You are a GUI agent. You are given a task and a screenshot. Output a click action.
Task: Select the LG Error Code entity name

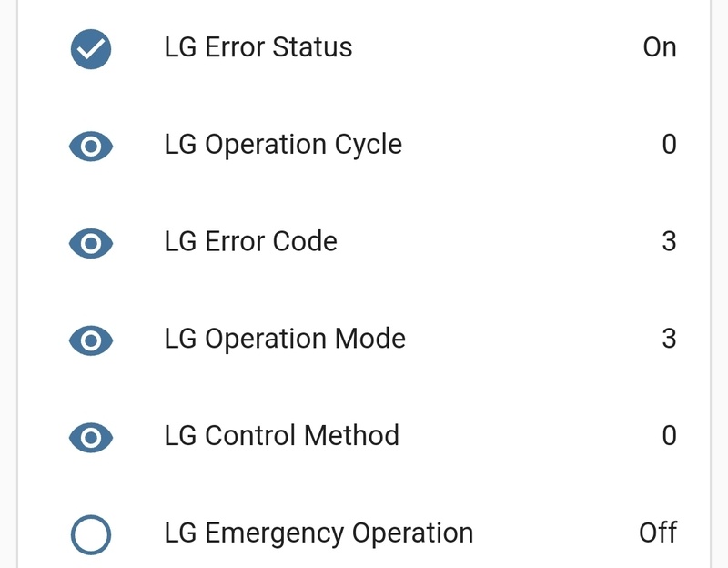pyautogui.click(x=251, y=241)
